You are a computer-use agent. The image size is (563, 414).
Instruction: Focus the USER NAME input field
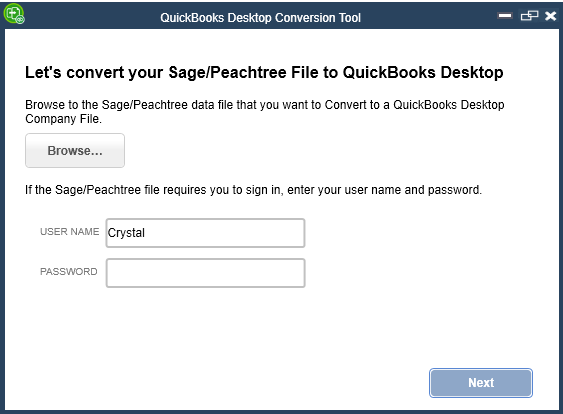pyautogui.click(x=205, y=233)
